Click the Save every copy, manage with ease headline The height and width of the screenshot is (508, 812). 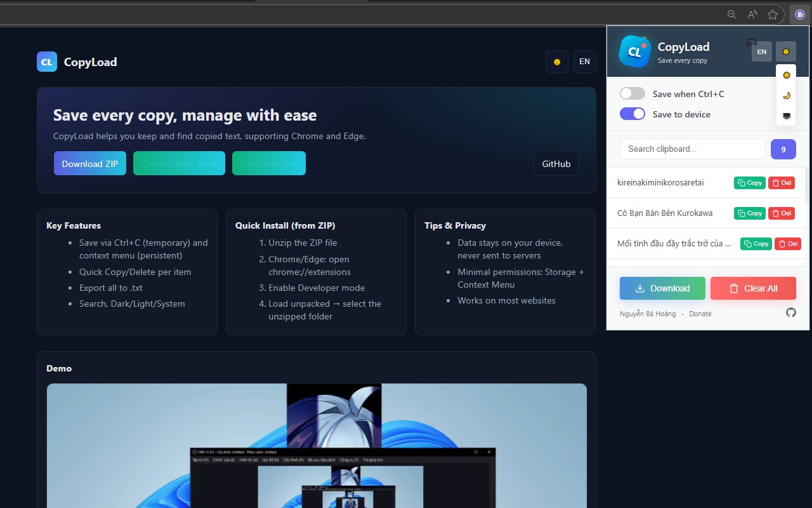[x=185, y=115]
